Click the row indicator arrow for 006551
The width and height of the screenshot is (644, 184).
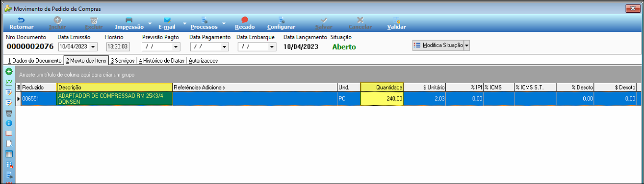tap(19, 98)
